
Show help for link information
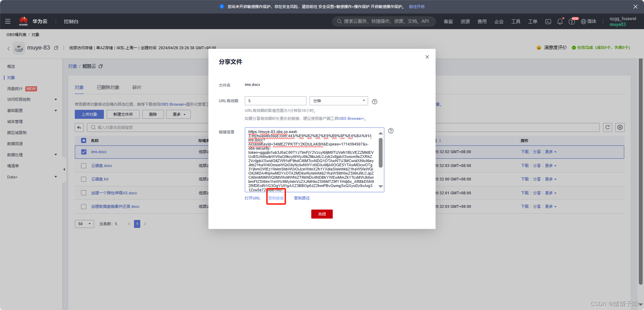pyautogui.click(x=391, y=131)
